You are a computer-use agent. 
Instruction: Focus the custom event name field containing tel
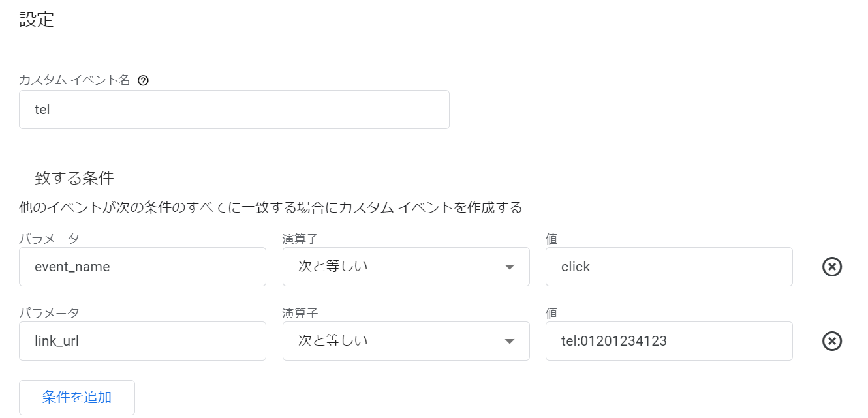click(x=234, y=110)
